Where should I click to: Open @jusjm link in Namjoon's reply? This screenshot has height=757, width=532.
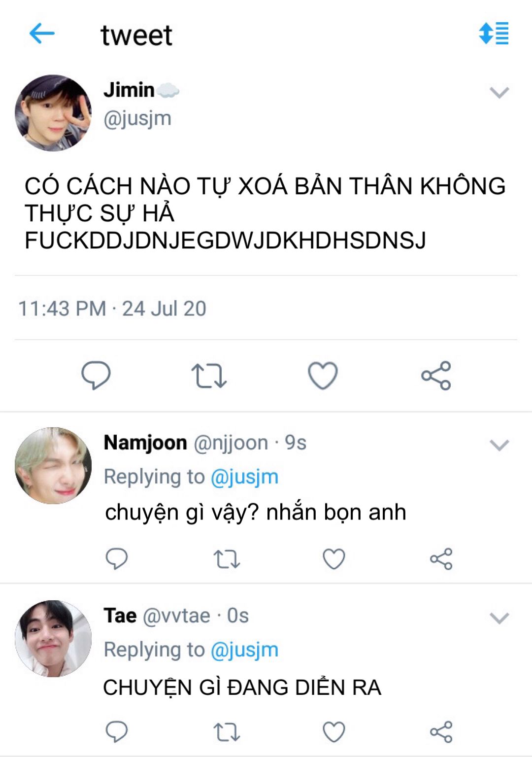(x=245, y=477)
